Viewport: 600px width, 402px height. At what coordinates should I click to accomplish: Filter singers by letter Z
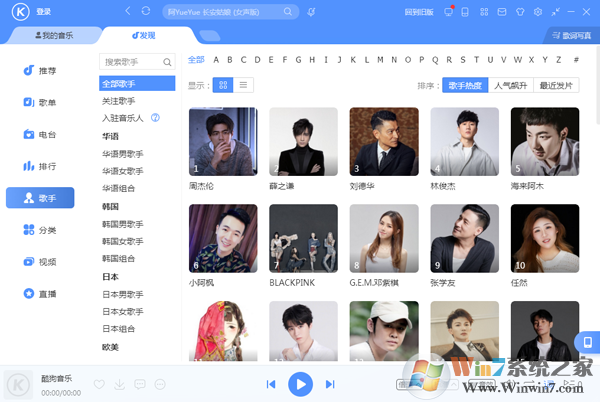point(559,60)
